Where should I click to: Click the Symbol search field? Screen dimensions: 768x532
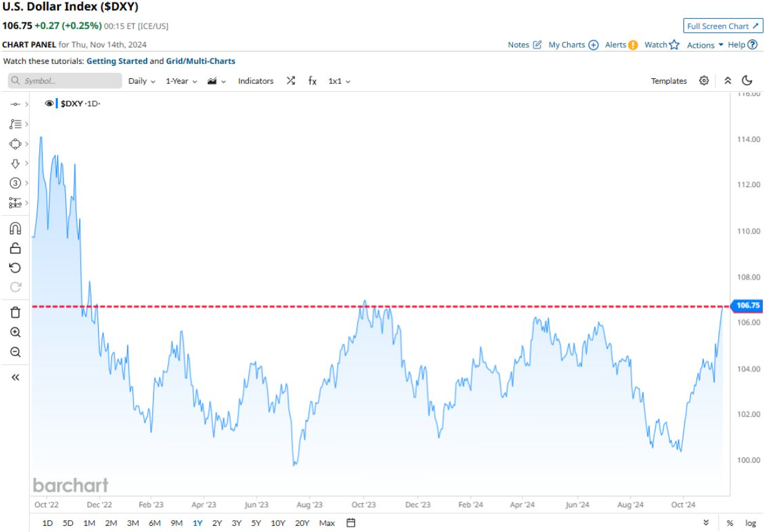(x=65, y=81)
